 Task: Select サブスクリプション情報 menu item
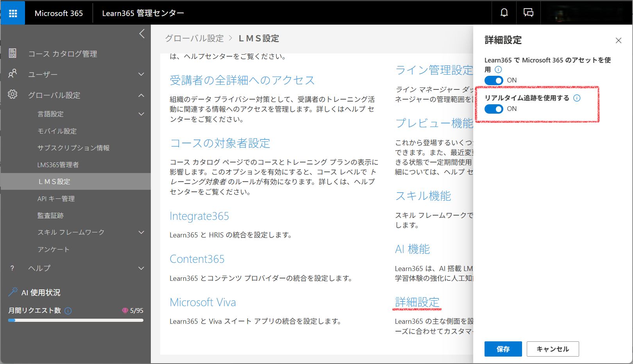pyautogui.click(x=73, y=148)
